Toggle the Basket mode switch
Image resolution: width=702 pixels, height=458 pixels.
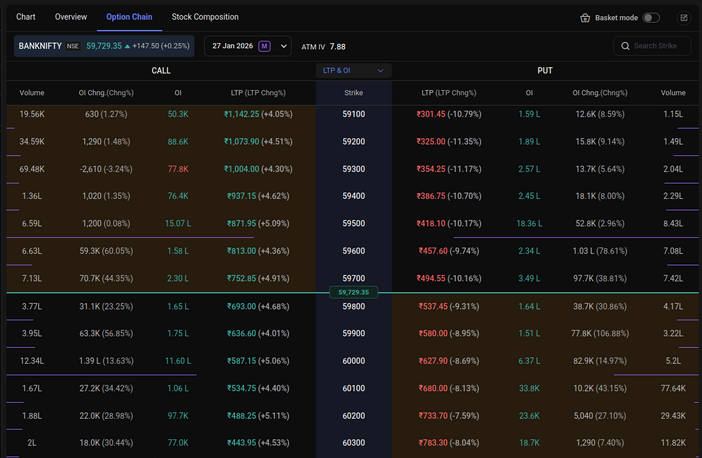[651, 18]
